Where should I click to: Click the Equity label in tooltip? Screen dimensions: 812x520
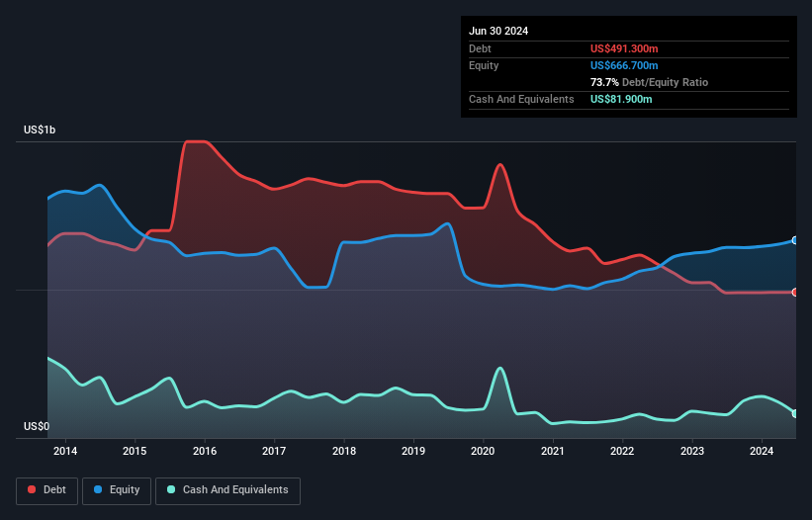pos(484,65)
